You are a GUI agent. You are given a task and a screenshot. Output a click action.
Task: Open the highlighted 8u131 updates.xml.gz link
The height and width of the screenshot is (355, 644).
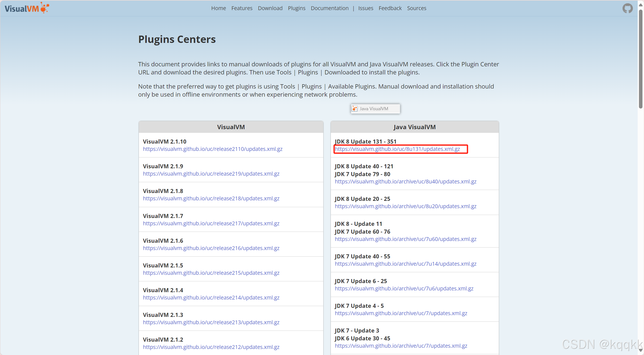coord(397,149)
